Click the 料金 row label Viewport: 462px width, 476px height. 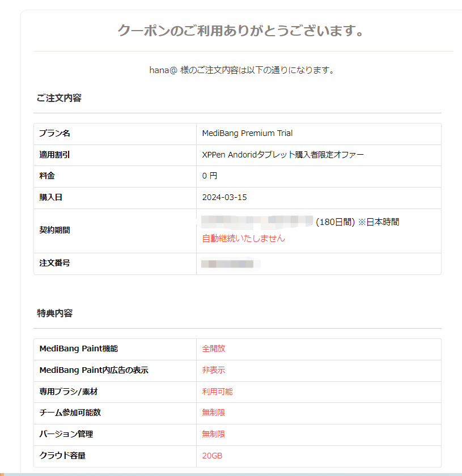(x=47, y=176)
